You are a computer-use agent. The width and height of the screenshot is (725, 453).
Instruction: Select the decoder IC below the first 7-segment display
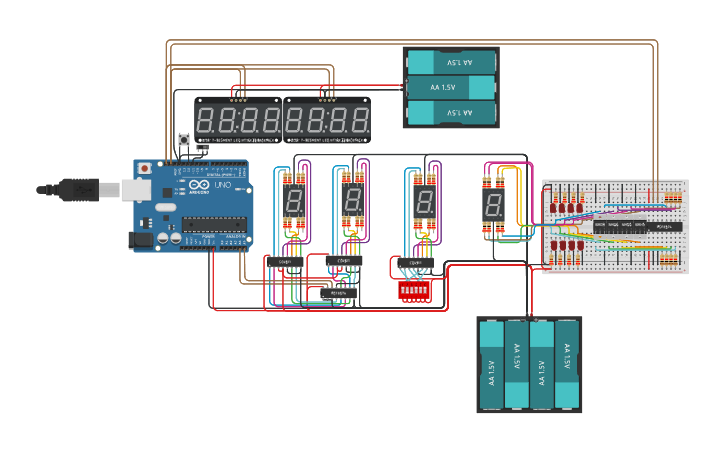point(285,262)
